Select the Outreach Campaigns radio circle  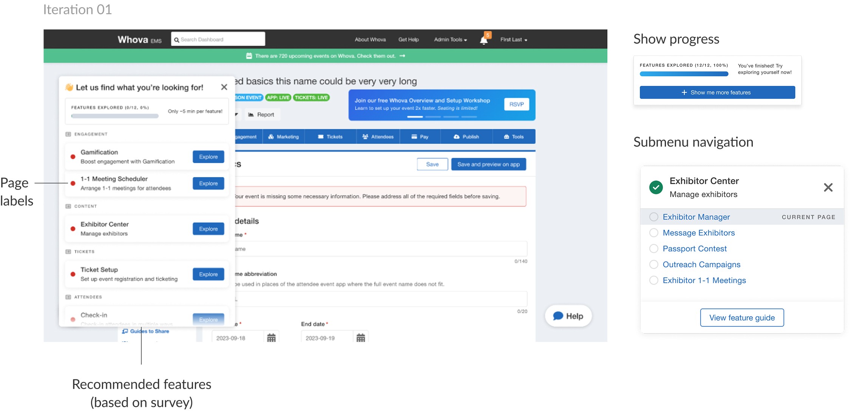point(653,264)
